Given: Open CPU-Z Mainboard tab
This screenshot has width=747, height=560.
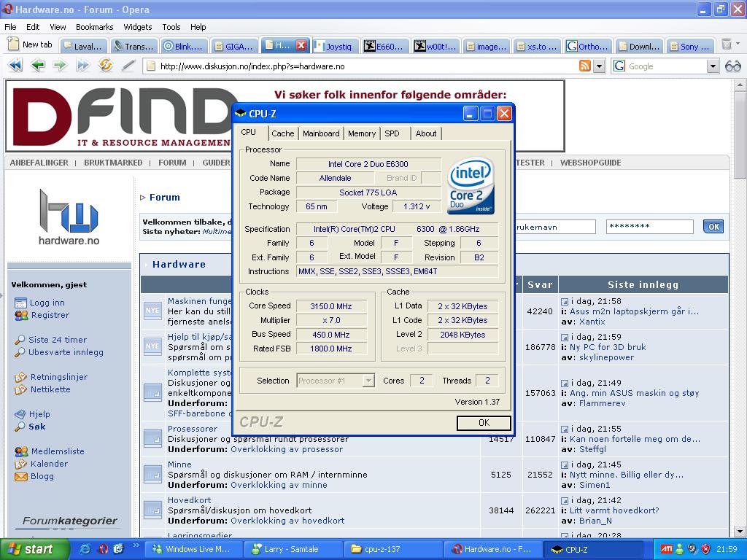Looking at the screenshot, I should point(321,133).
